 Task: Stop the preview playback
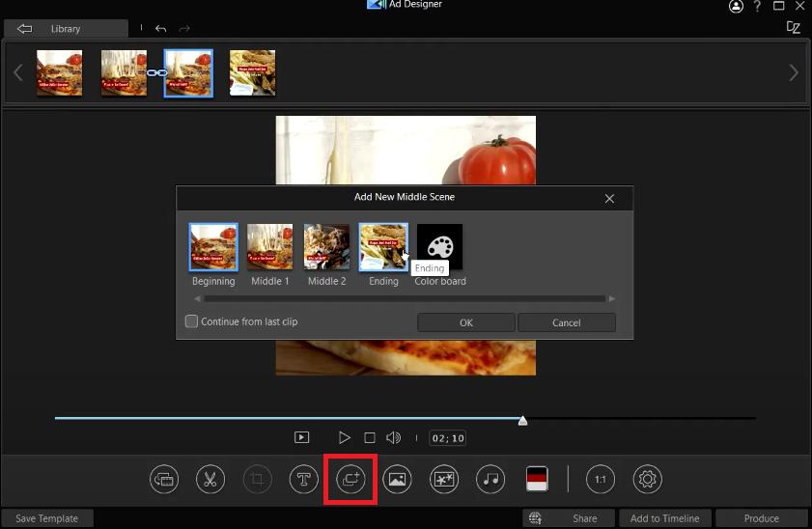370,438
